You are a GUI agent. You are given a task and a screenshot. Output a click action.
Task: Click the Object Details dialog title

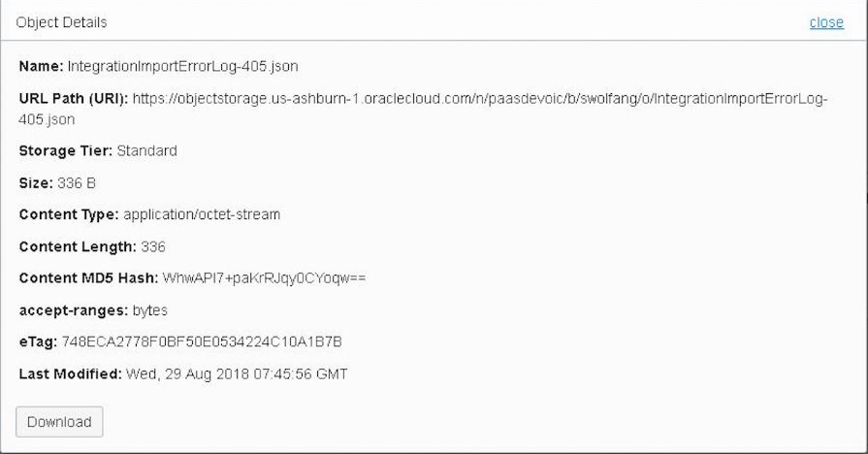point(61,22)
